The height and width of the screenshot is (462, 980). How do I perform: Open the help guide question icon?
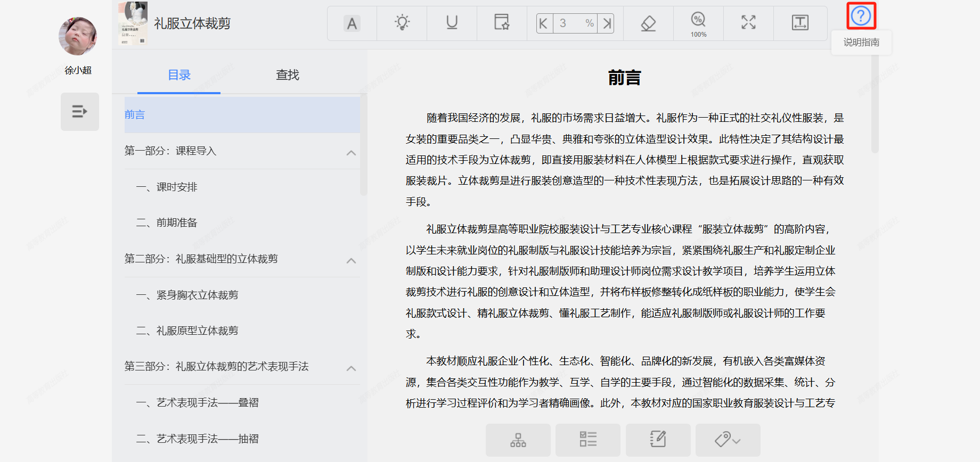point(861,16)
